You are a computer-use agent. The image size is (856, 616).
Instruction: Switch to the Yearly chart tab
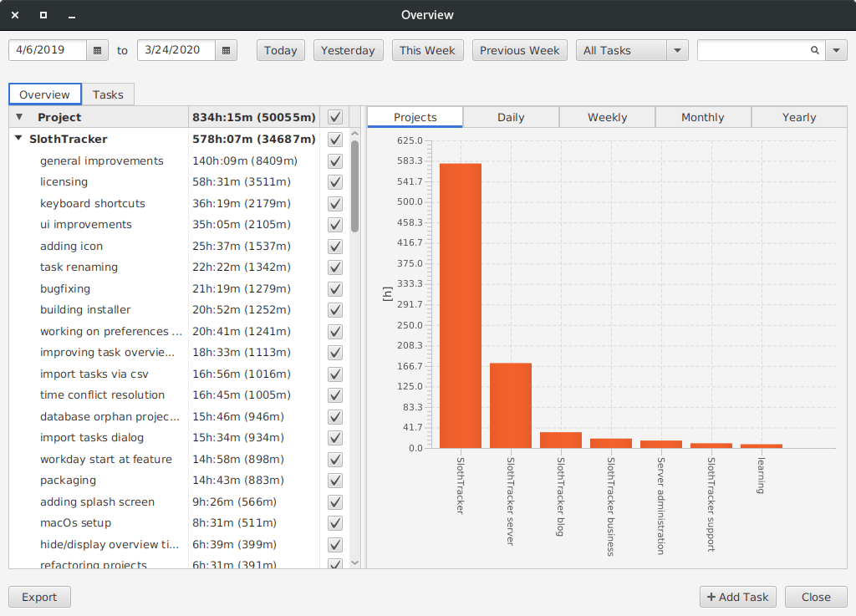(799, 117)
